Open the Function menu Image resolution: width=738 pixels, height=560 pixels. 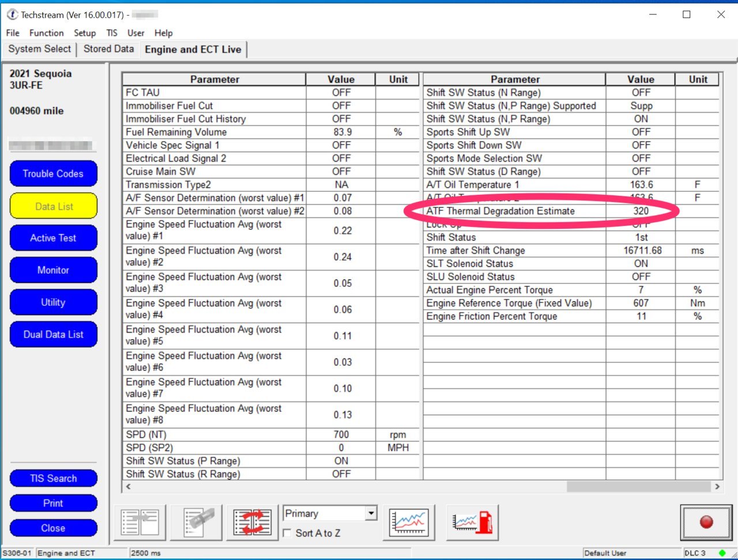point(47,33)
